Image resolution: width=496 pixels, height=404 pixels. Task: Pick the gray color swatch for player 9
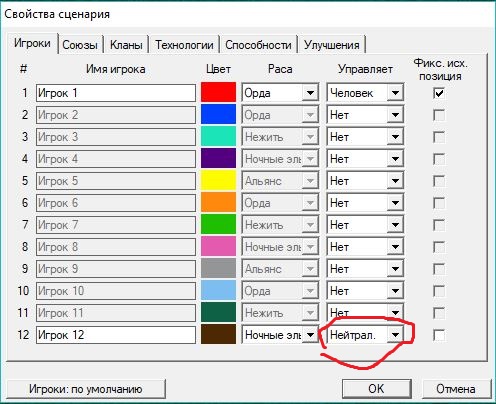218,268
